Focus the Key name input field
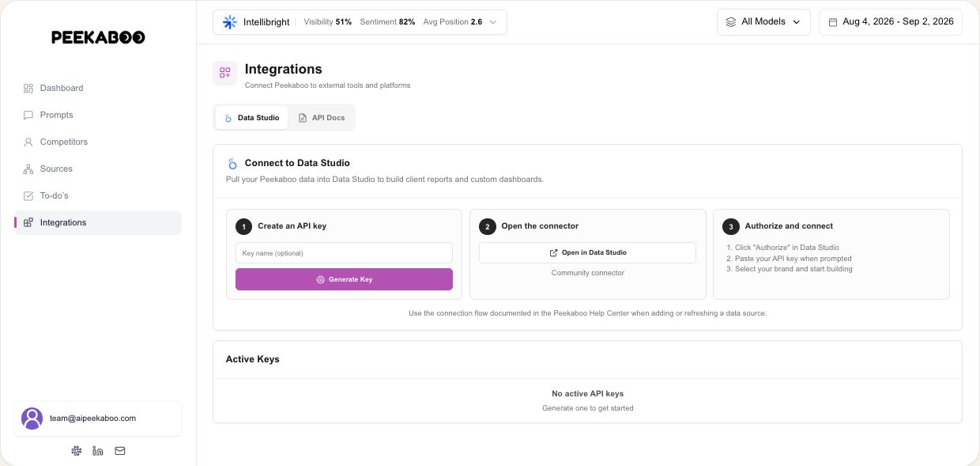The image size is (980, 466). coord(344,253)
